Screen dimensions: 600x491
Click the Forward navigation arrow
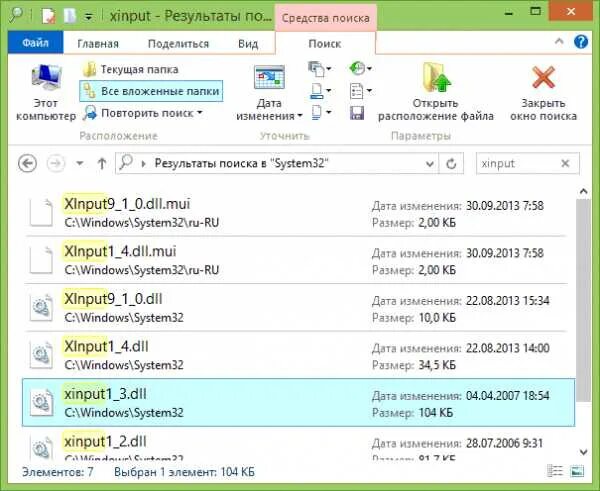55,164
